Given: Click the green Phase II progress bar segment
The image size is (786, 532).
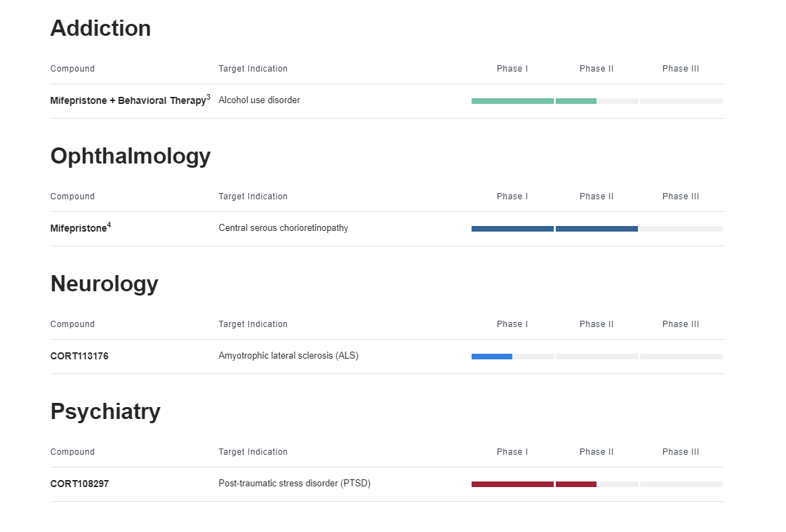Looking at the screenshot, I should (x=576, y=101).
